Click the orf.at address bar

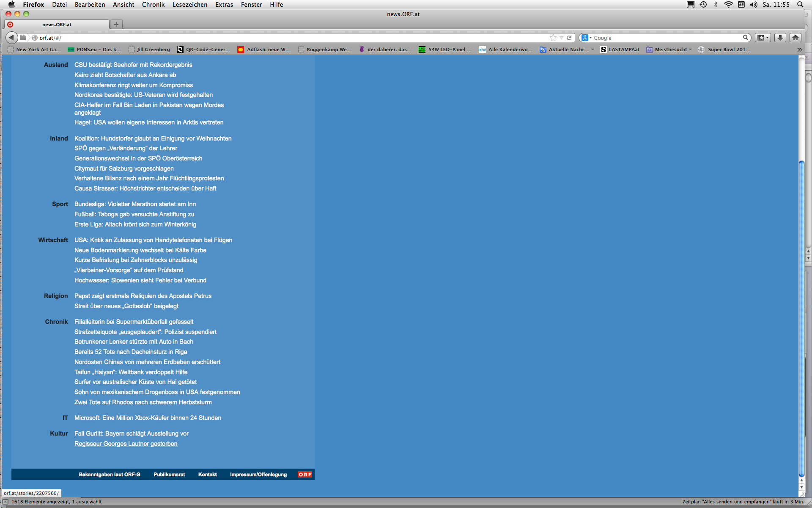pyautogui.click(x=292, y=38)
